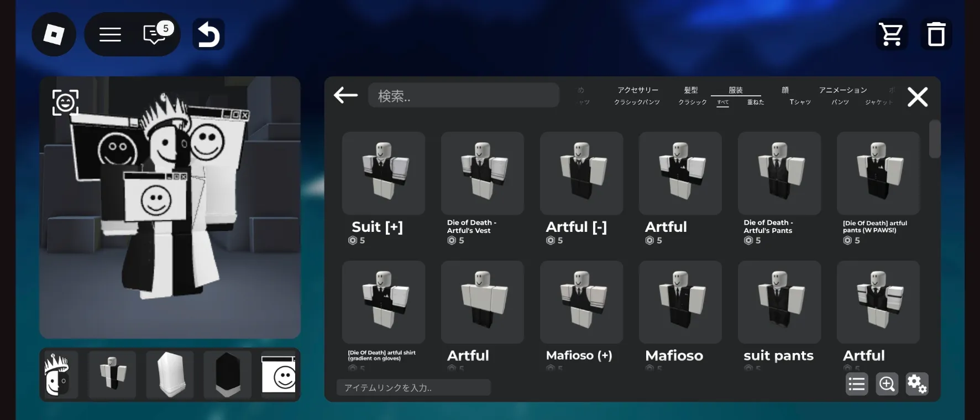Select the Mafioso item thumbnail
This screenshot has width=980, height=420.
pyautogui.click(x=680, y=302)
